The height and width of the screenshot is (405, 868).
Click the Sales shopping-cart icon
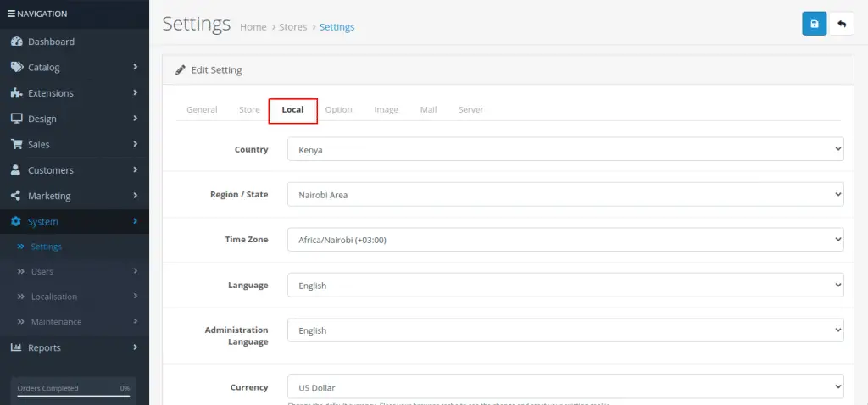click(x=17, y=144)
